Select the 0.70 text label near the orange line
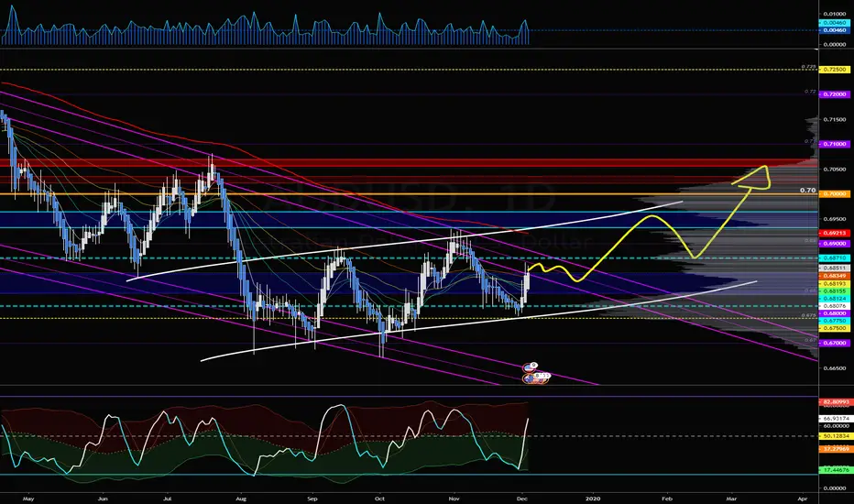The image size is (854, 504). pos(807,191)
